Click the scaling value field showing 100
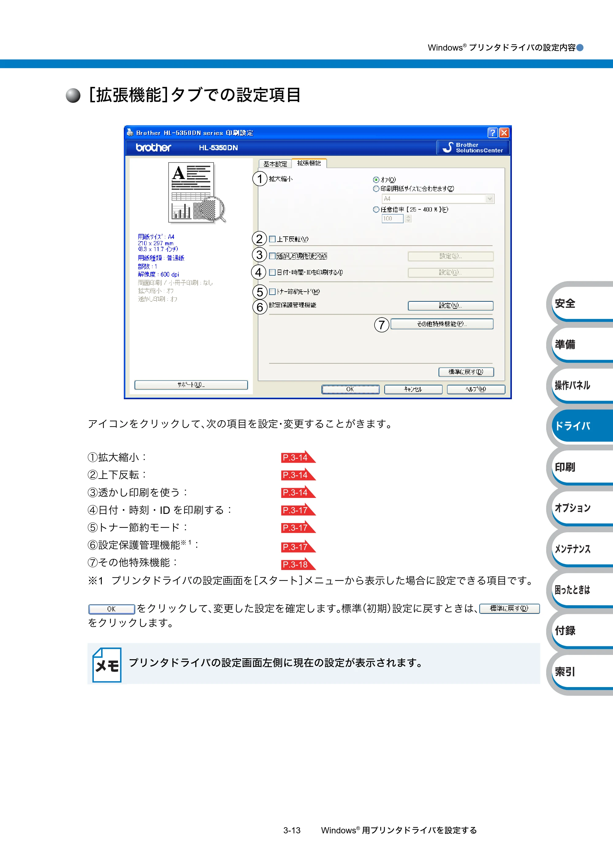The width and height of the screenshot is (613, 868). (x=393, y=219)
